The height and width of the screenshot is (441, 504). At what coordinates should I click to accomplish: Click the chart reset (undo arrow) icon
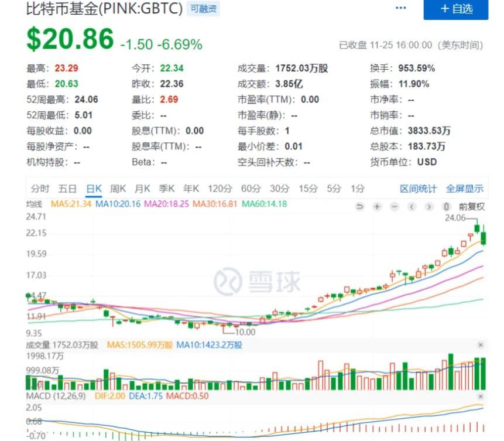click(360, 207)
